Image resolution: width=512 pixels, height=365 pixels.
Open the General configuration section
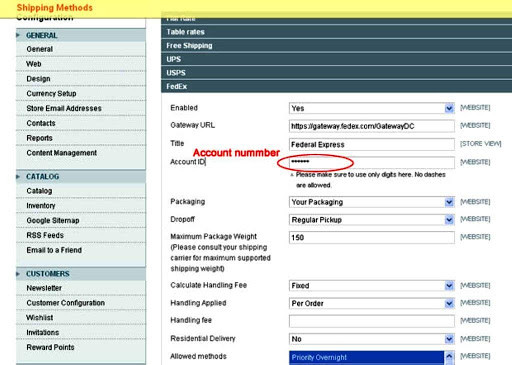click(81, 49)
